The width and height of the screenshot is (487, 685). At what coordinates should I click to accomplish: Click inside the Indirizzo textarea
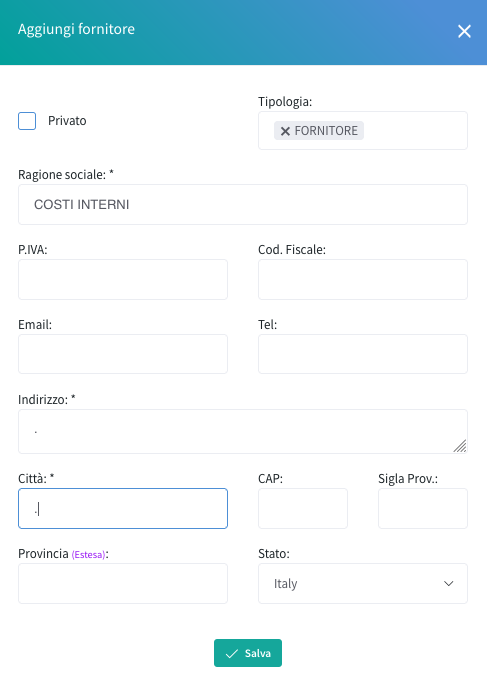pyautogui.click(x=243, y=432)
